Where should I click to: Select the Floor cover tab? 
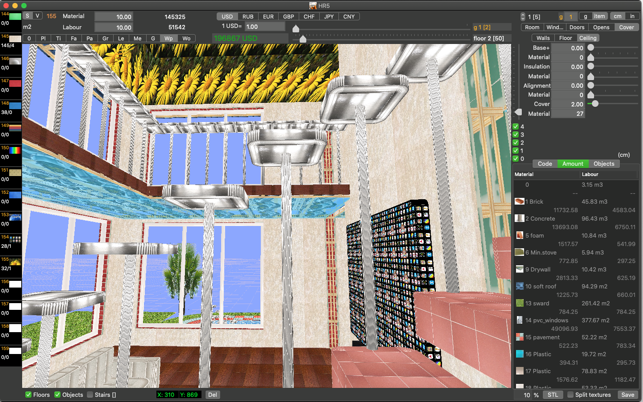(565, 38)
